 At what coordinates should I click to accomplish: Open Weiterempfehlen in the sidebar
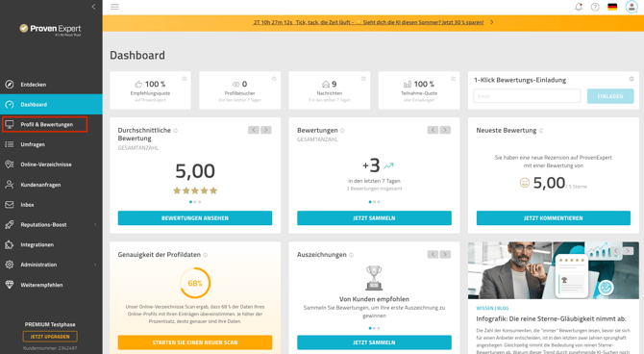pyautogui.click(x=51, y=285)
